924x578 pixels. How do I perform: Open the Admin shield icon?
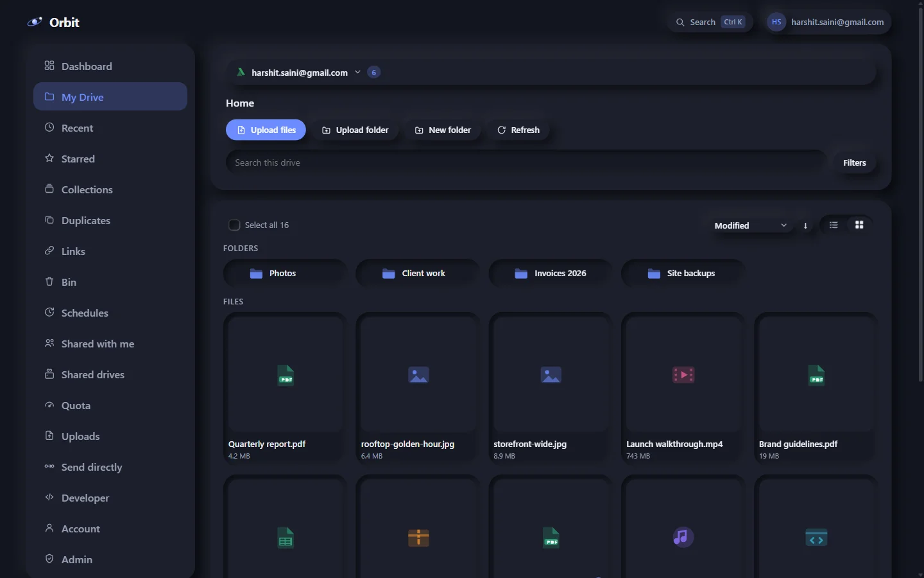(49, 559)
